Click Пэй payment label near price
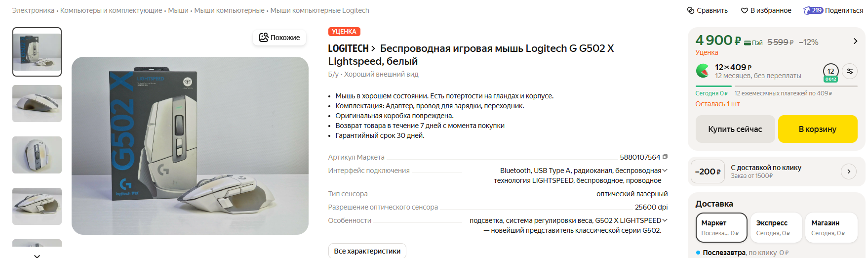 (753, 43)
